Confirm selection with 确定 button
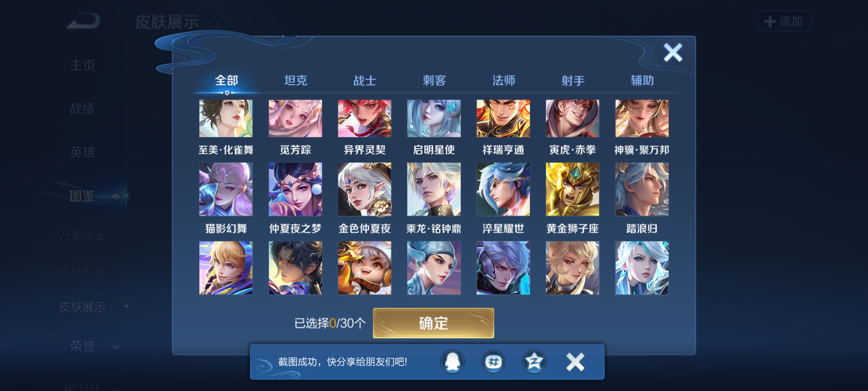The height and width of the screenshot is (391, 868). pos(433,323)
